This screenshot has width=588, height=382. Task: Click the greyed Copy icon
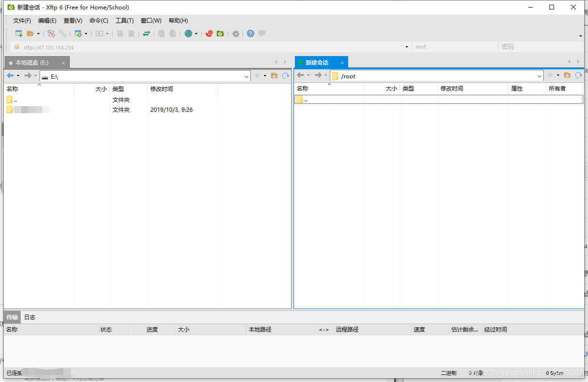[162, 33]
